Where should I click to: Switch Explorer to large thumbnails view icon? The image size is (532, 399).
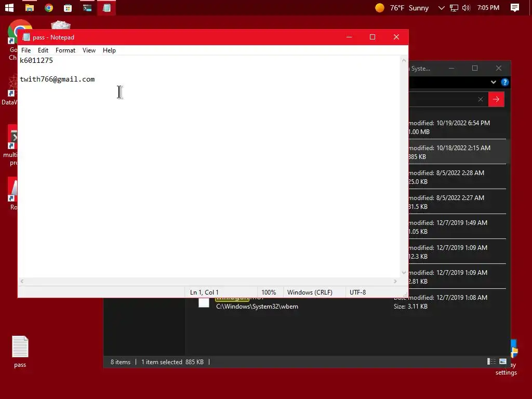[503, 362]
